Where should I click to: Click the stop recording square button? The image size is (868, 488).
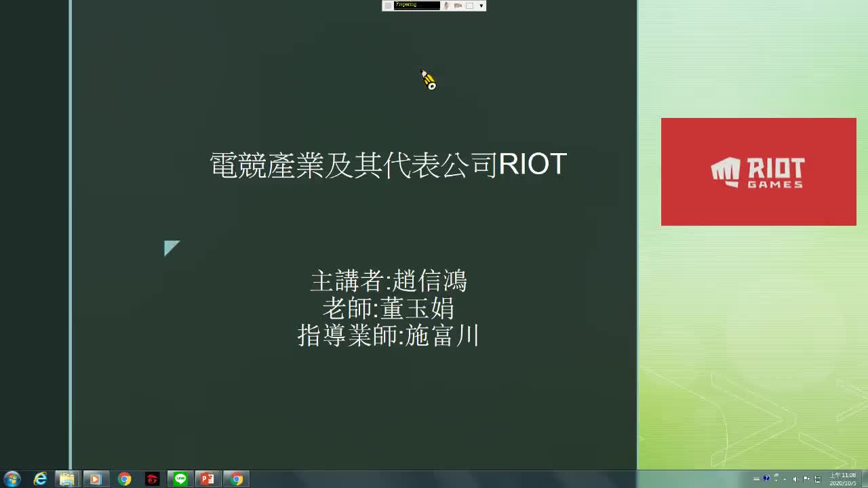click(469, 5)
